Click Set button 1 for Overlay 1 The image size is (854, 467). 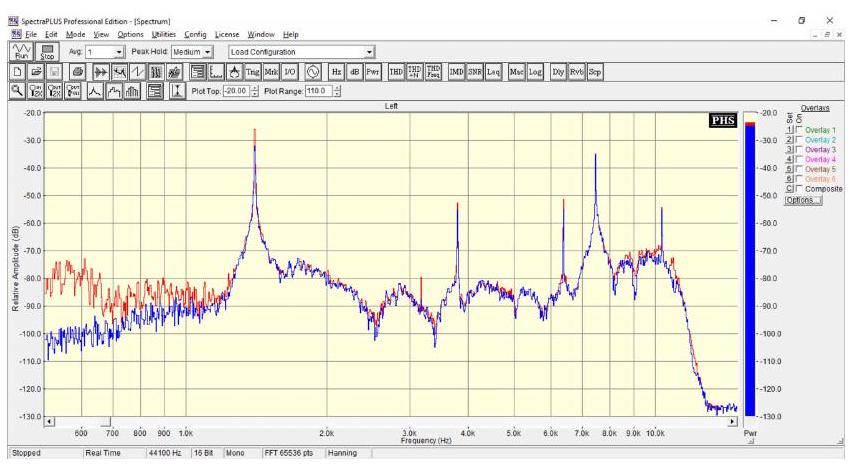pos(789,130)
